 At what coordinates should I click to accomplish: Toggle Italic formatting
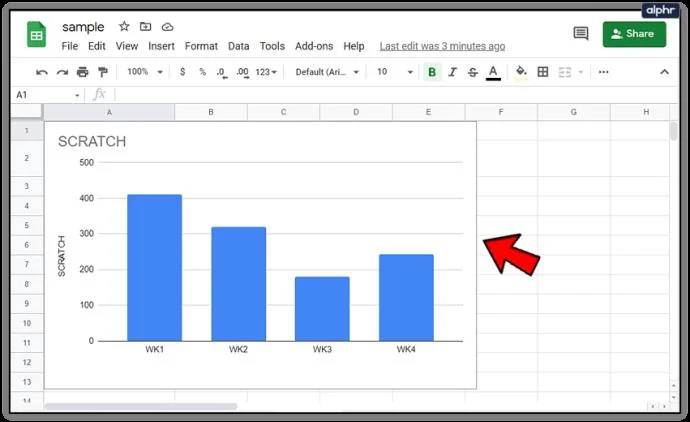point(452,72)
